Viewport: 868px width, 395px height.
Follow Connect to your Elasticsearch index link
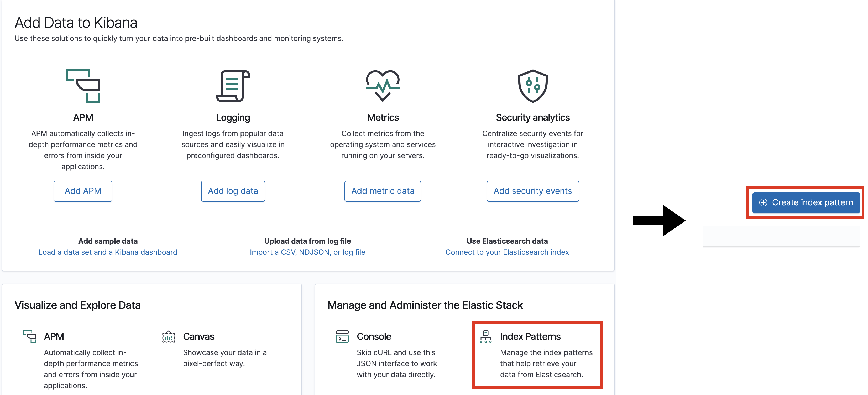507,252
